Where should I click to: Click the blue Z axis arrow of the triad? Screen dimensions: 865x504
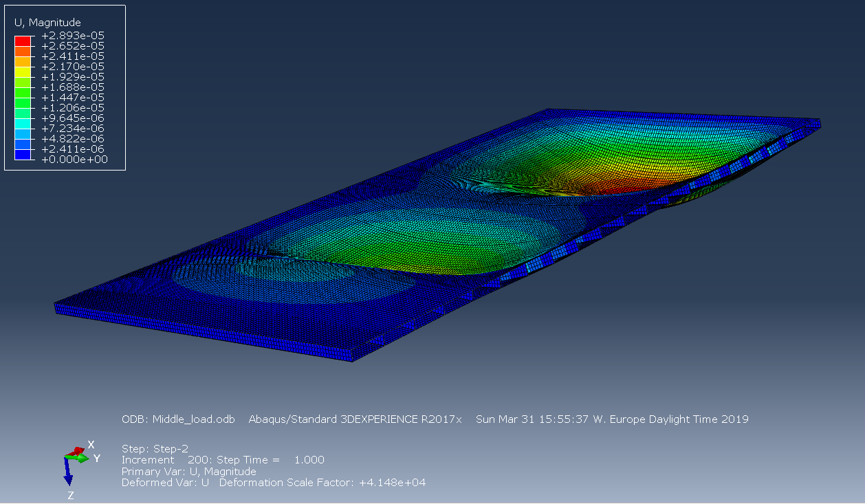(x=69, y=473)
